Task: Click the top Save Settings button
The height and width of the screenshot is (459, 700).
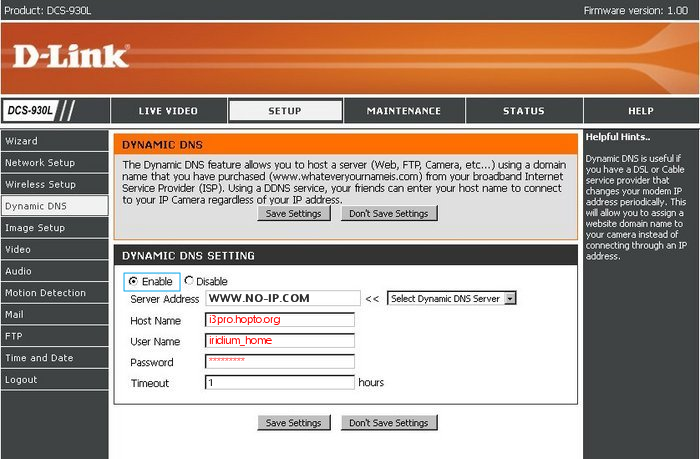Action: tap(293, 214)
